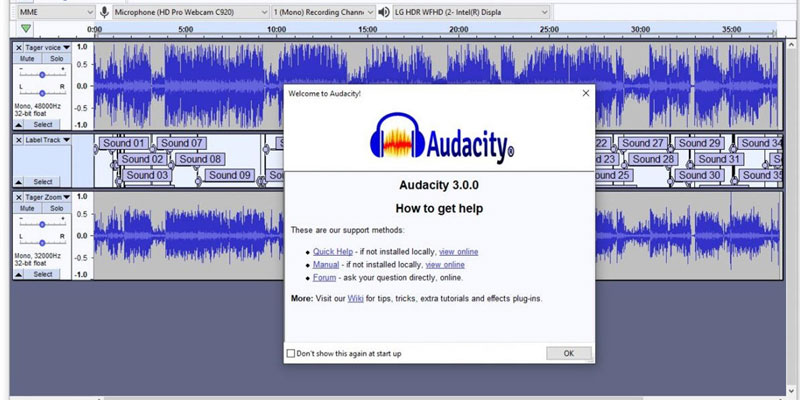
Task: Select the Sound 29 label
Action: [699, 143]
